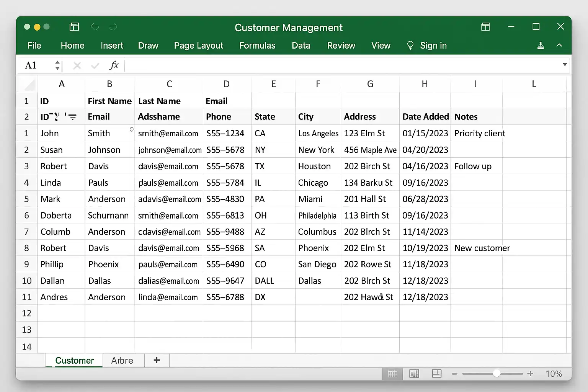Open the Formulas ribbon tab
The image size is (588, 392).
pos(257,46)
